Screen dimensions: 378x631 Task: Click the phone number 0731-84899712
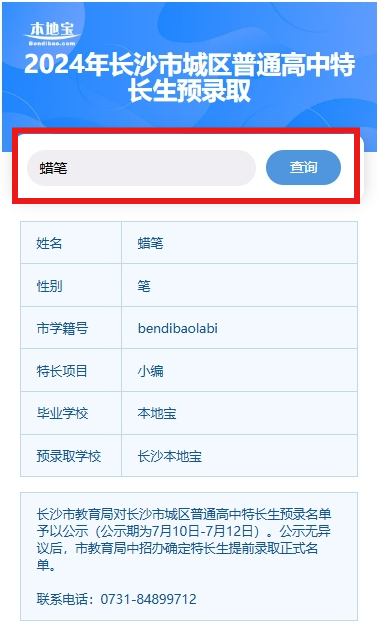148,599
